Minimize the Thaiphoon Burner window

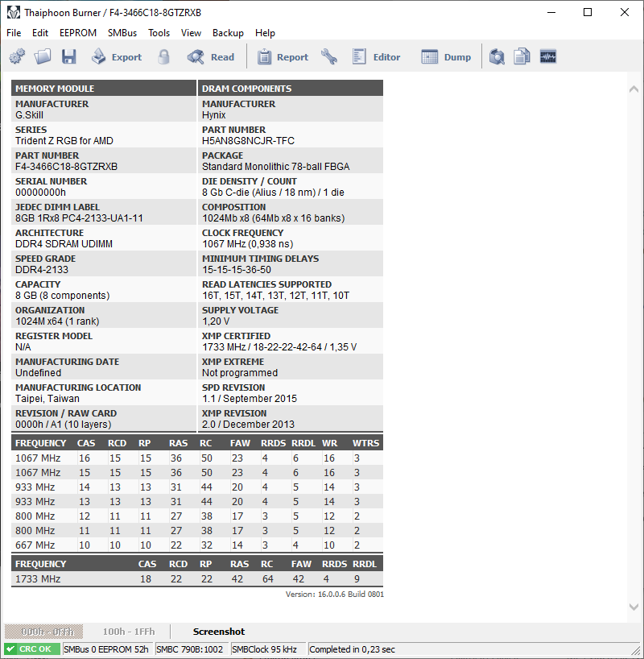(x=551, y=13)
